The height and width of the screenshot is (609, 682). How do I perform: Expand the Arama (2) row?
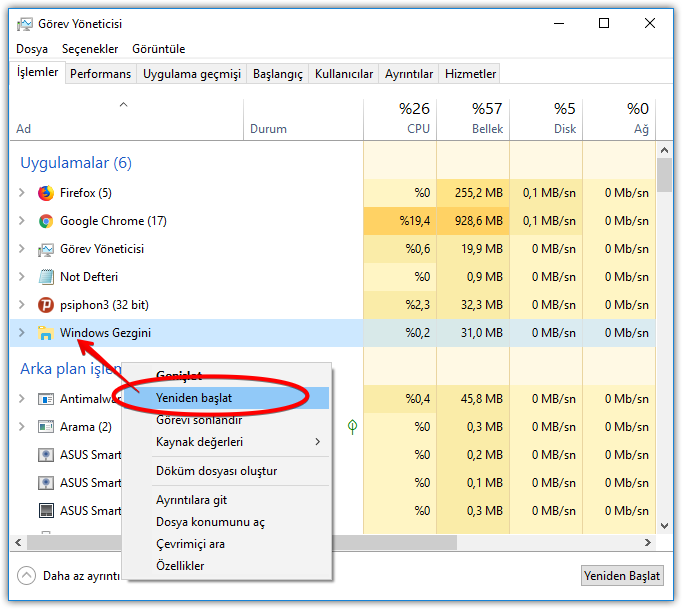pyautogui.click(x=21, y=427)
